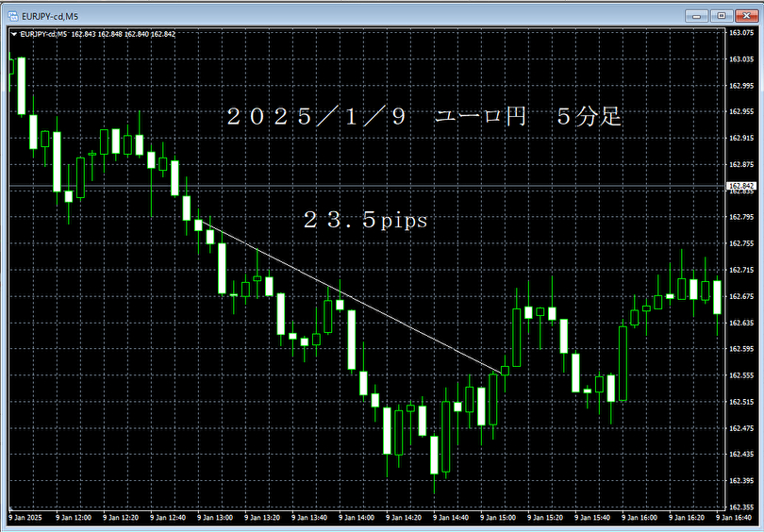Click the 9 Jan 14:00 time label

(357, 518)
